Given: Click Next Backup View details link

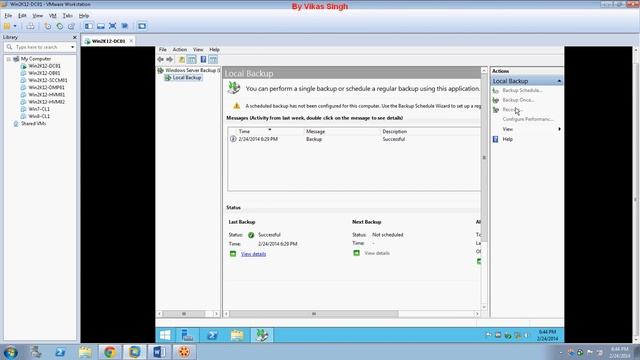Looking at the screenshot, I should pos(377,253).
